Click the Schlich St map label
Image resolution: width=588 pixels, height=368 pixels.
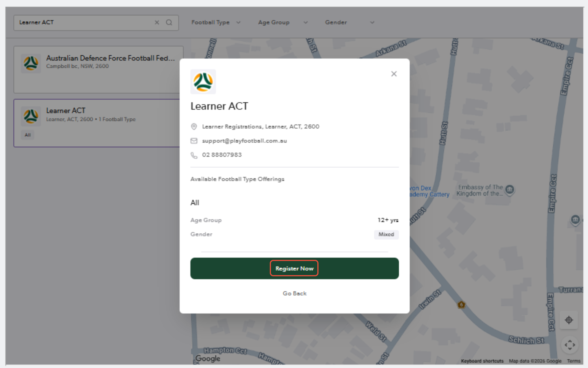tap(526, 340)
